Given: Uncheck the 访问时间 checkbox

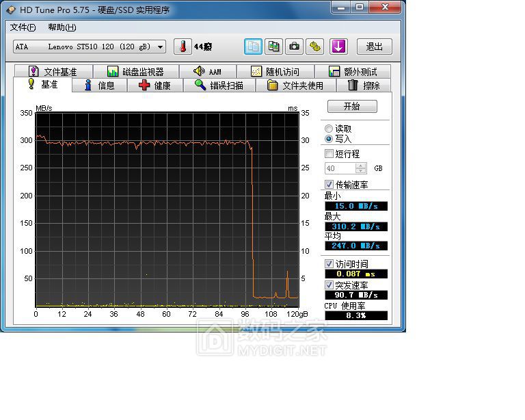Looking at the screenshot, I should tap(329, 264).
